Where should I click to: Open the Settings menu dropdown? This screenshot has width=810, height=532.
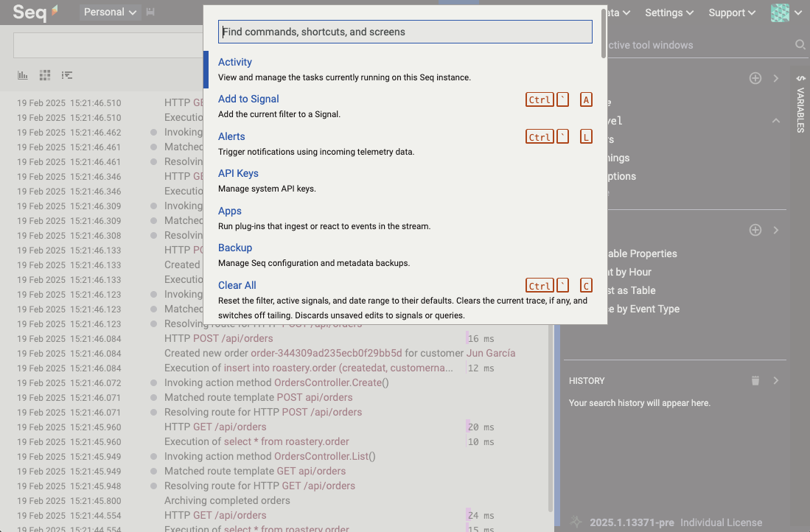tap(668, 13)
